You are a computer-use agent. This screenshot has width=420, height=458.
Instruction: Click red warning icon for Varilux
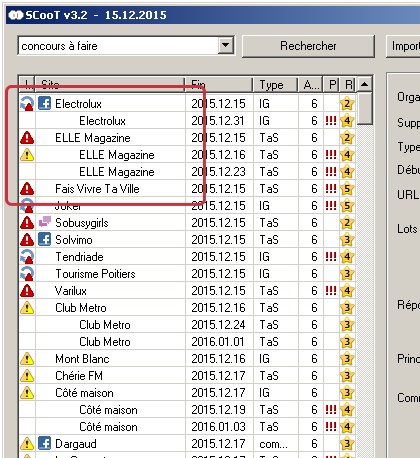(27, 291)
